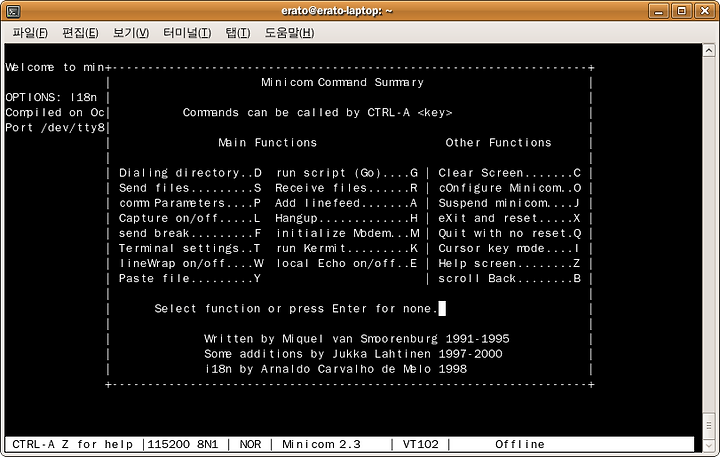This screenshot has height=457, width=720.
Task: Click the 'Receive files......R' entry
Action: coord(347,188)
